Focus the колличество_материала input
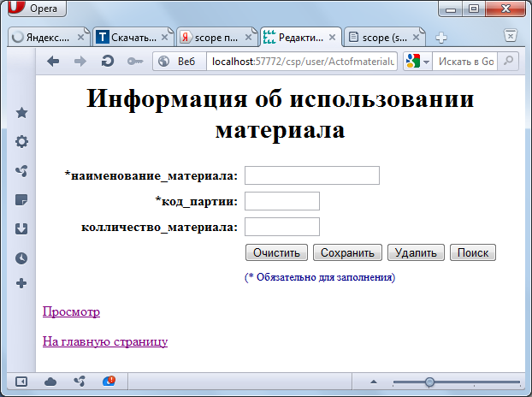 tap(282, 227)
